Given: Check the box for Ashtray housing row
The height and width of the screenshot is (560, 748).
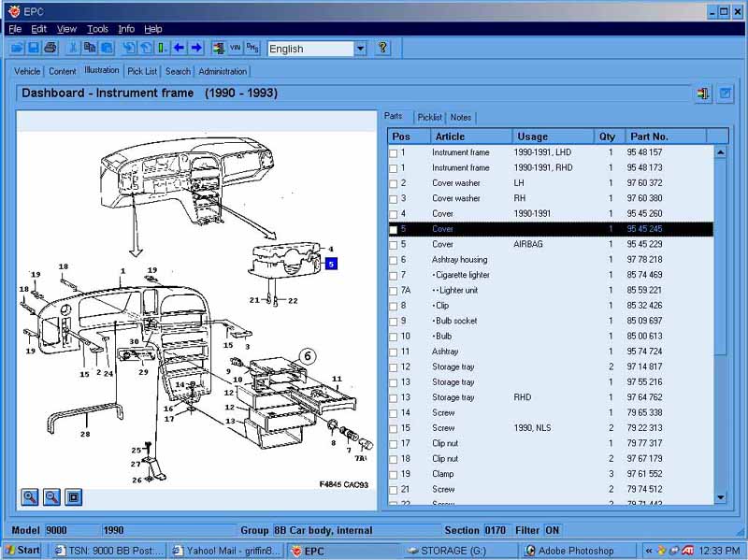Looking at the screenshot, I should pyautogui.click(x=394, y=260).
